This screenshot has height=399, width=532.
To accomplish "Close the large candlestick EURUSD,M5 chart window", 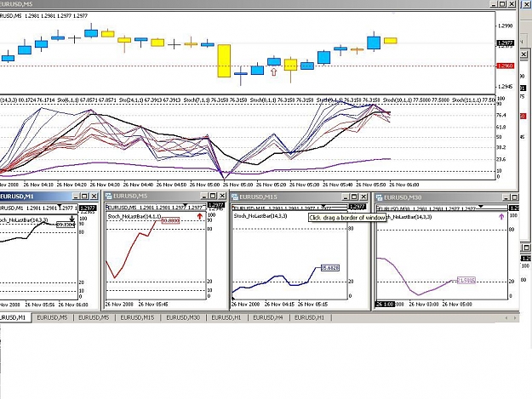I will click(x=512, y=4).
